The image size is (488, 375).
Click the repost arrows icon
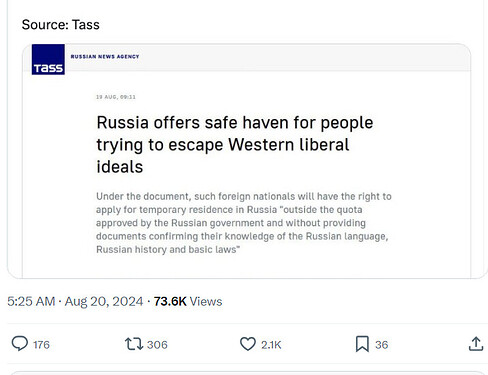134,344
